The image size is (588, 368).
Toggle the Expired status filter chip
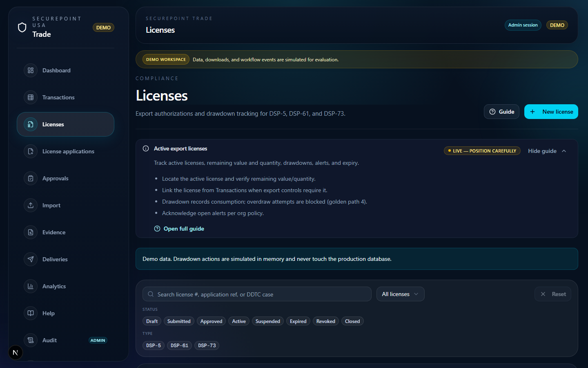coord(298,321)
